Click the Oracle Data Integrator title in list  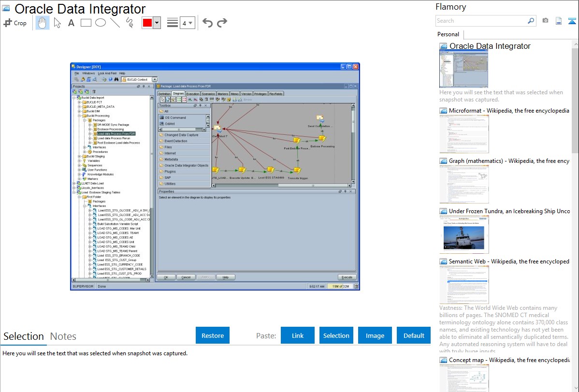tap(490, 46)
